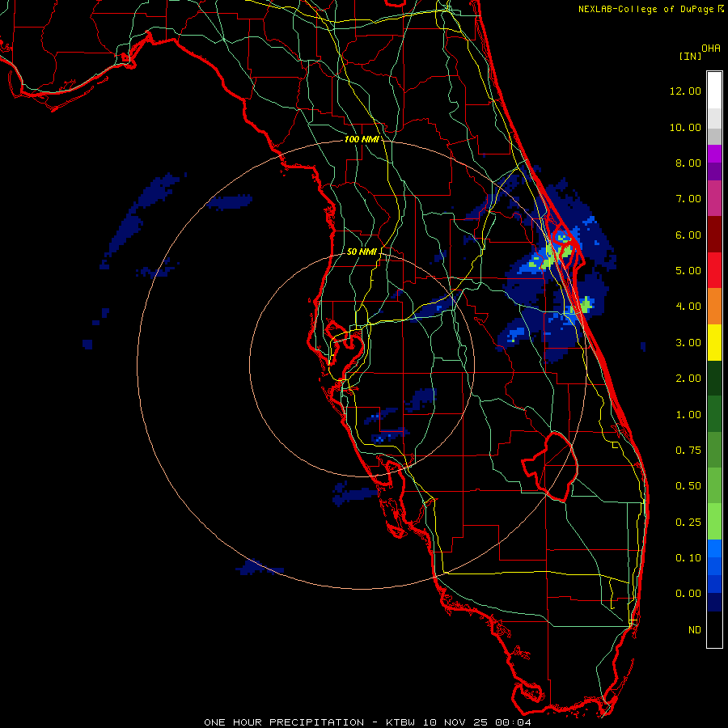Click the dark green 2.00 inch legend swatch
The height and width of the screenshot is (728, 728).
(714, 379)
